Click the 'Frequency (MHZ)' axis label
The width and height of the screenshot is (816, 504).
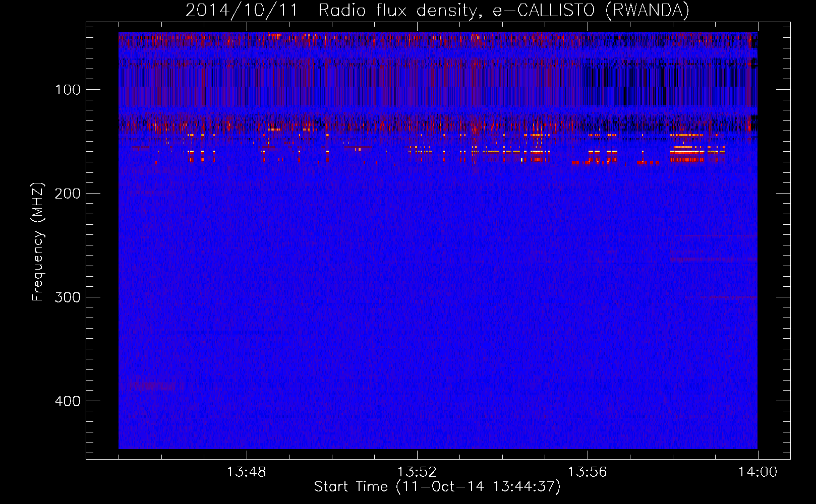pos(38,241)
